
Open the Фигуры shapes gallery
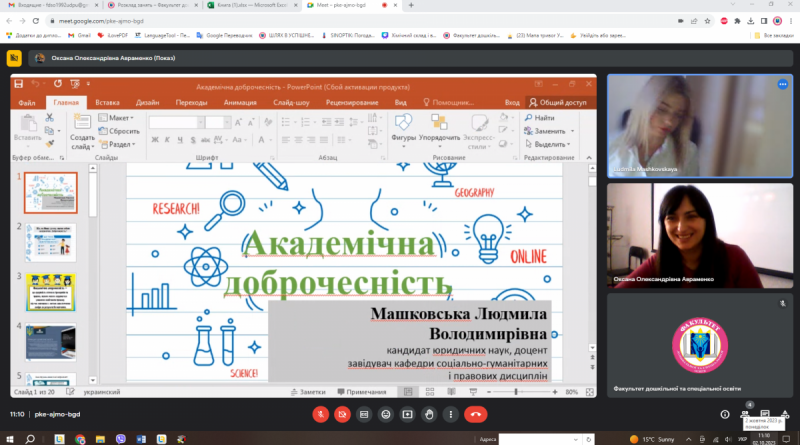[x=403, y=131]
